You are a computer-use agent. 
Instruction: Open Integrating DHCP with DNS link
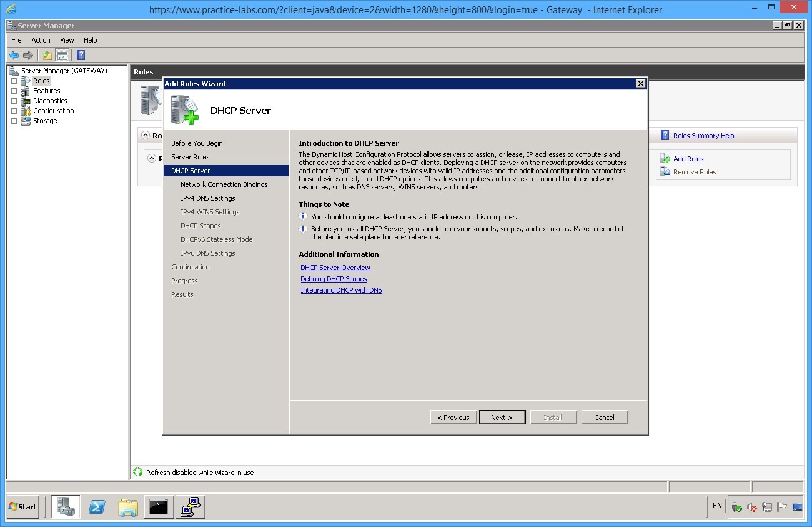coord(341,290)
